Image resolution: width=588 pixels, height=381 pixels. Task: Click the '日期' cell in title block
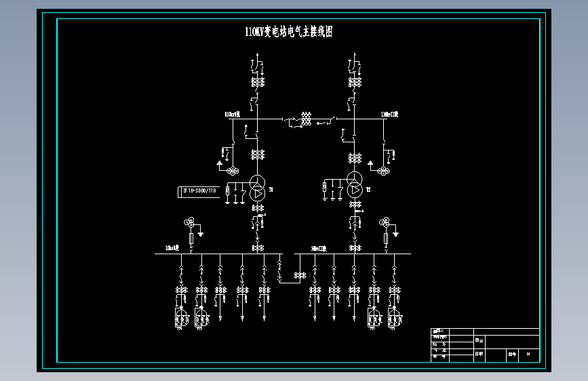(479, 354)
